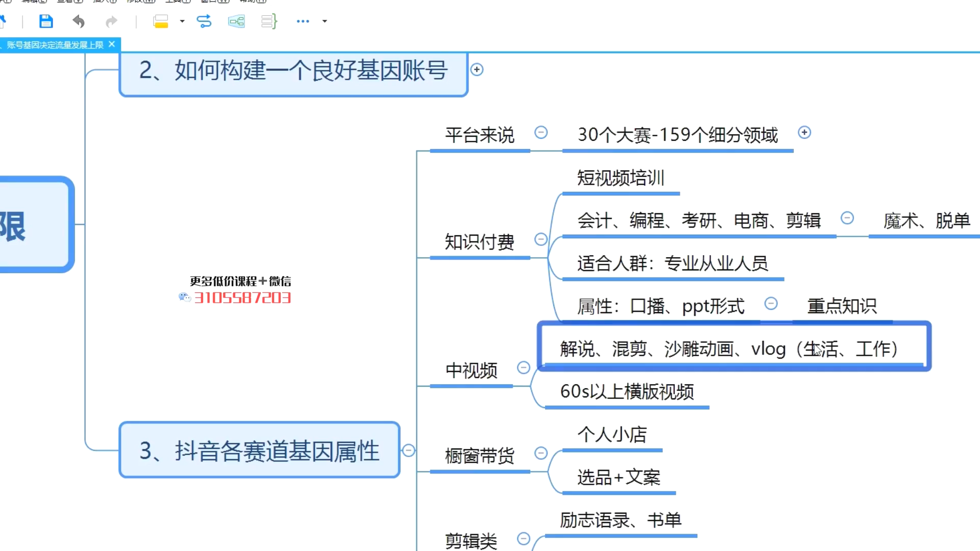Viewport: 980px width, 551px height.
Task: Collapse the 平台来说 branch
Action: point(541,133)
